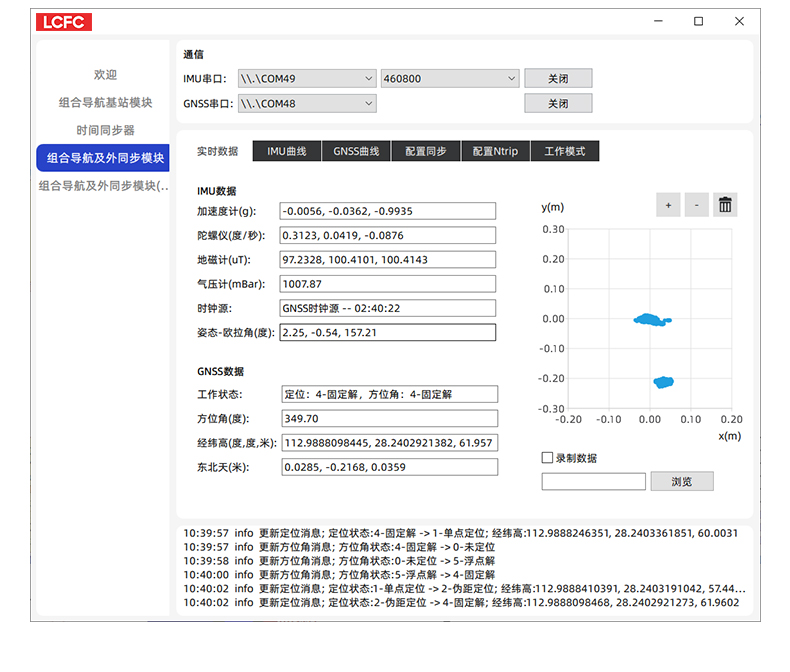Click 关闭 button for the GNSS port

[x=558, y=103]
